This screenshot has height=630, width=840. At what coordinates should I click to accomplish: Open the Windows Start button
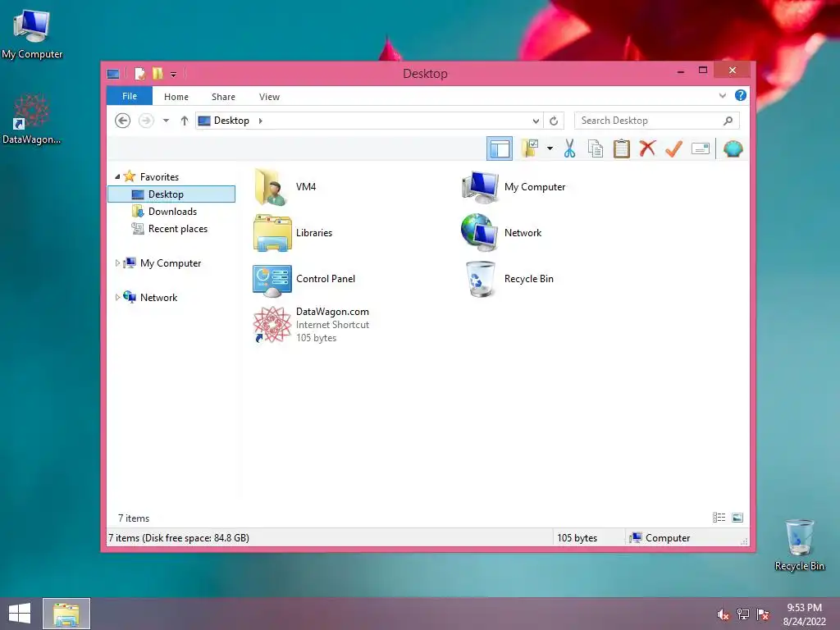point(20,614)
